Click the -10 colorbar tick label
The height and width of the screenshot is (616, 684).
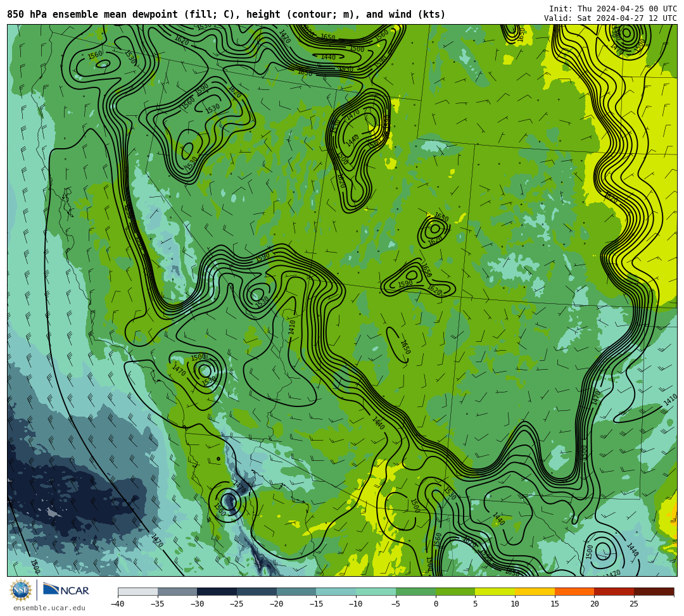pos(355,604)
